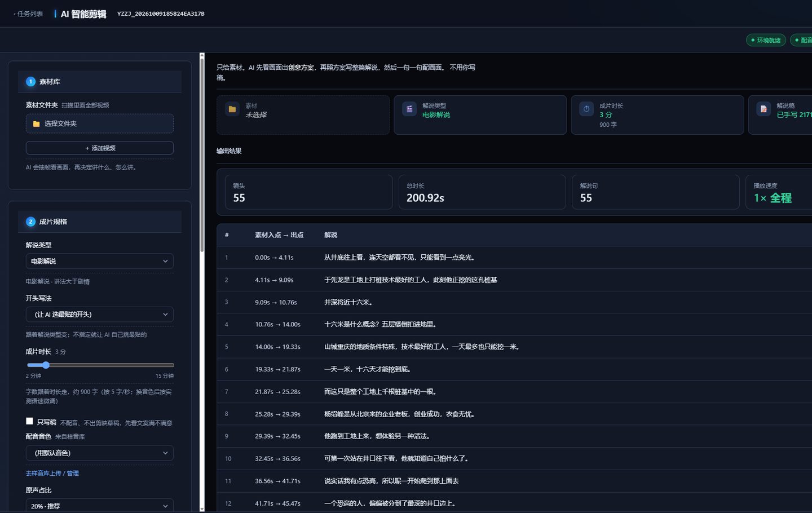Go back to 任务列表
812x513 pixels.
(x=28, y=14)
